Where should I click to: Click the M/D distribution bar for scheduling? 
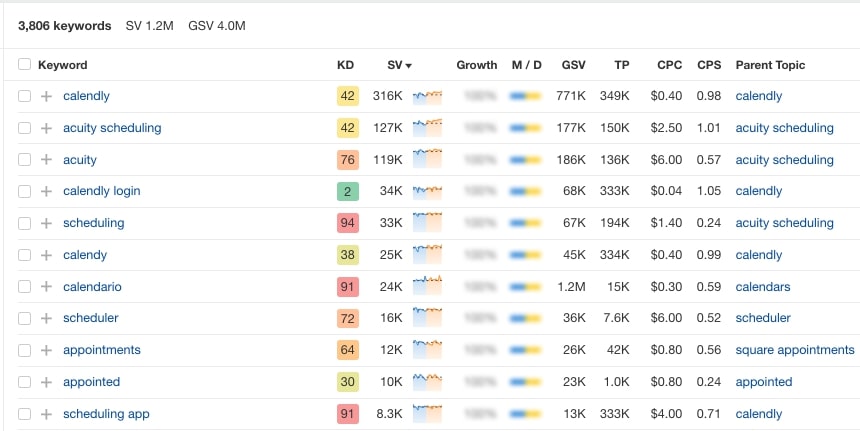click(525, 223)
